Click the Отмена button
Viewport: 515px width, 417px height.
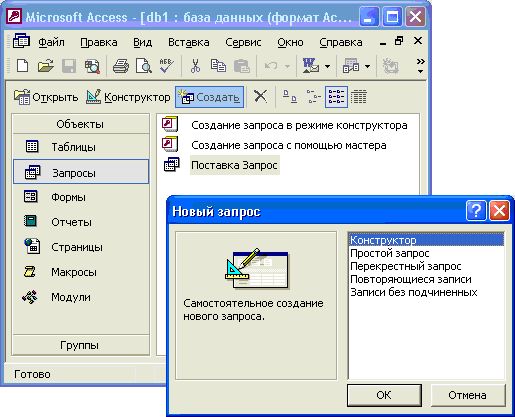click(468, 395)
